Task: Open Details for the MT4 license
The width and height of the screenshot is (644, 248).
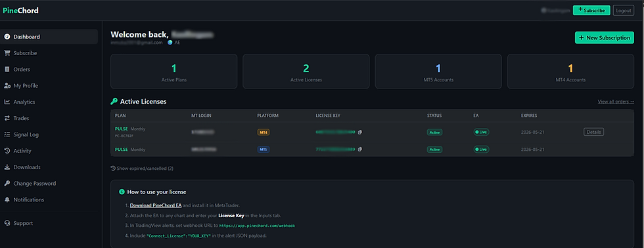Action: coord(593,132)
